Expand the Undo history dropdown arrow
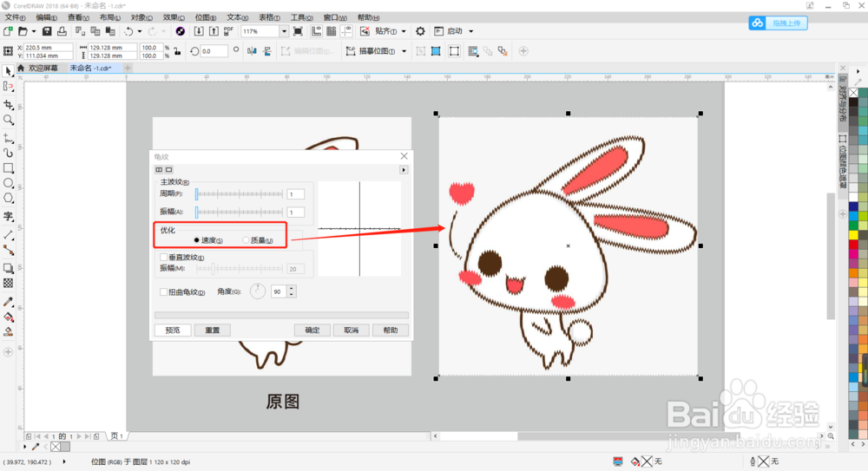 point(140,31)
